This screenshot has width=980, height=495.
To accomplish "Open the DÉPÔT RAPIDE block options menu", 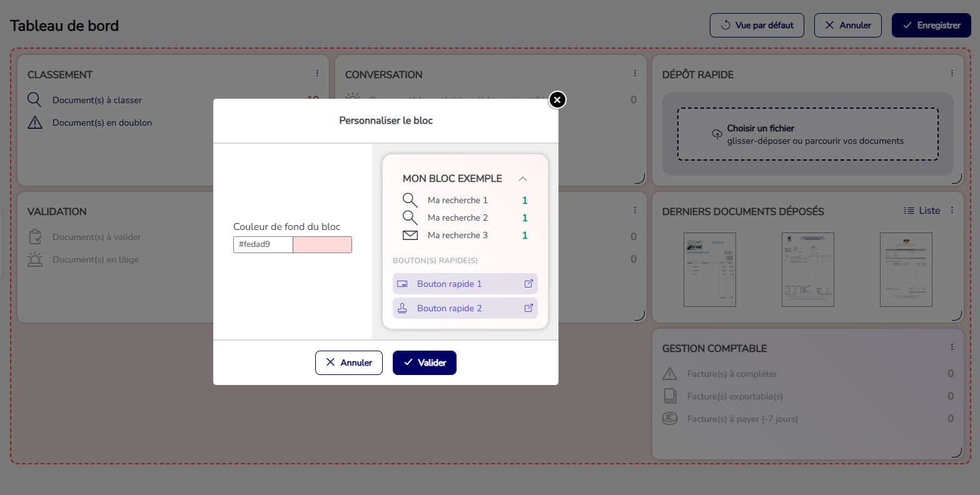I will 952,74.
